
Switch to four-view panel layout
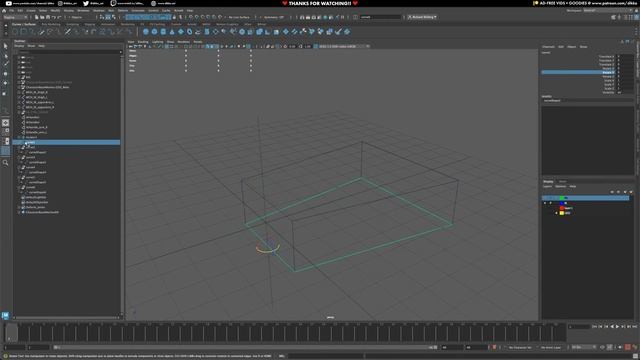(6, 132)
